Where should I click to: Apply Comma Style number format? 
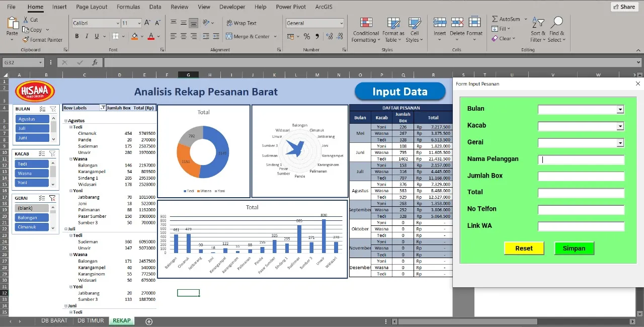pyautogui.click(x=317, y=36)
